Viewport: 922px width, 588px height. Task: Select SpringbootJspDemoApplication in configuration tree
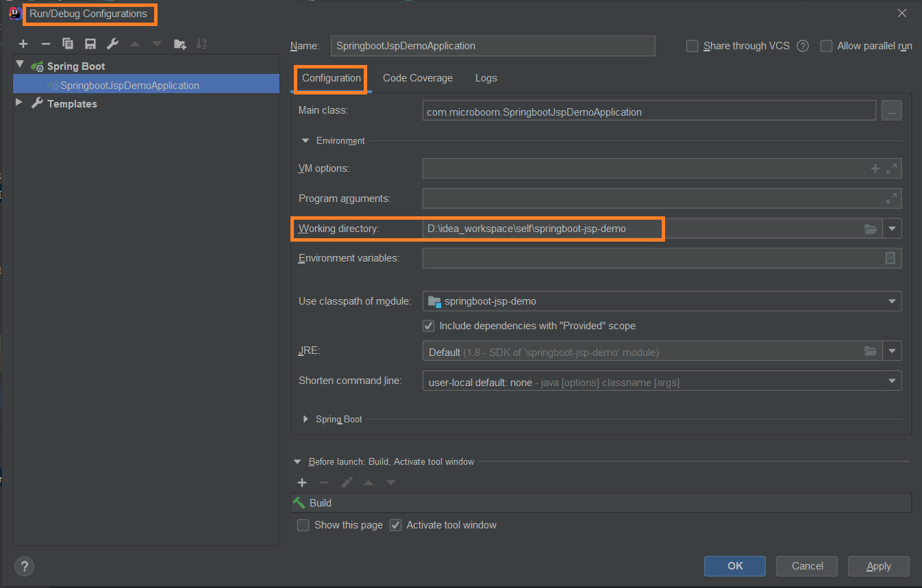[x=146, y=85]
